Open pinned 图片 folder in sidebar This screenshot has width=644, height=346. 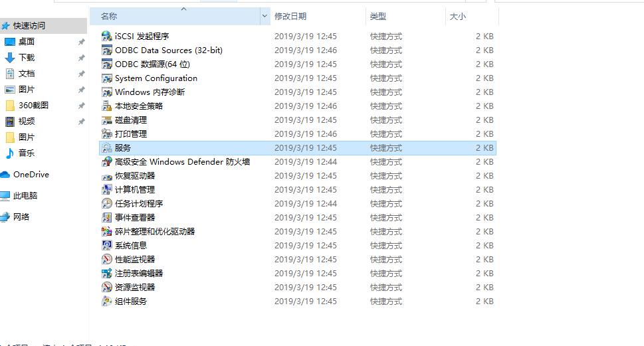(x=27, y=90)
